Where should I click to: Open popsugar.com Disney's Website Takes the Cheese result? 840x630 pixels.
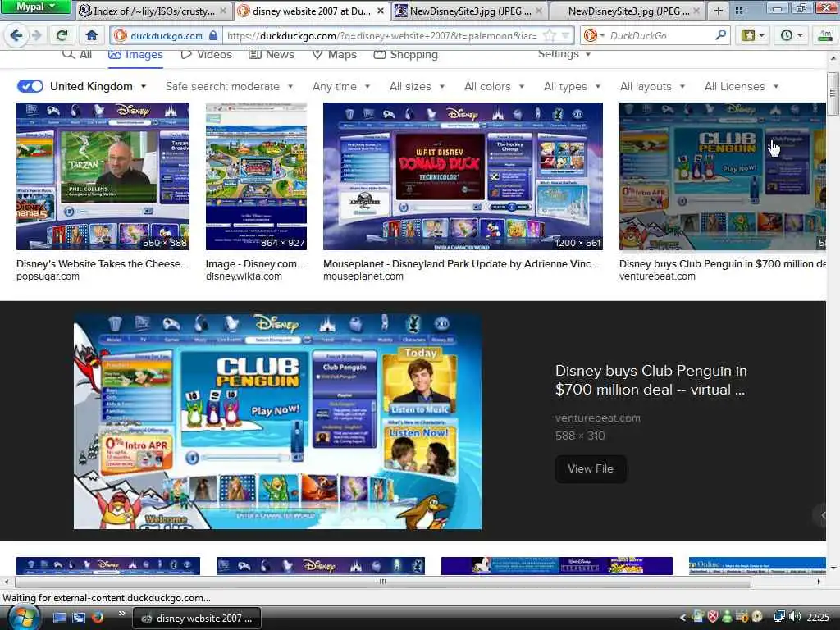(x=103, y=263)
